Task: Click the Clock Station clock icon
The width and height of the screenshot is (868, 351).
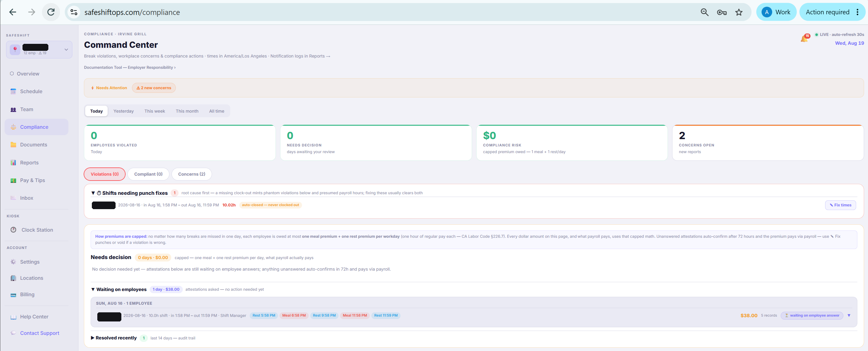Action: pyautogui.click(x=13, y=230)
